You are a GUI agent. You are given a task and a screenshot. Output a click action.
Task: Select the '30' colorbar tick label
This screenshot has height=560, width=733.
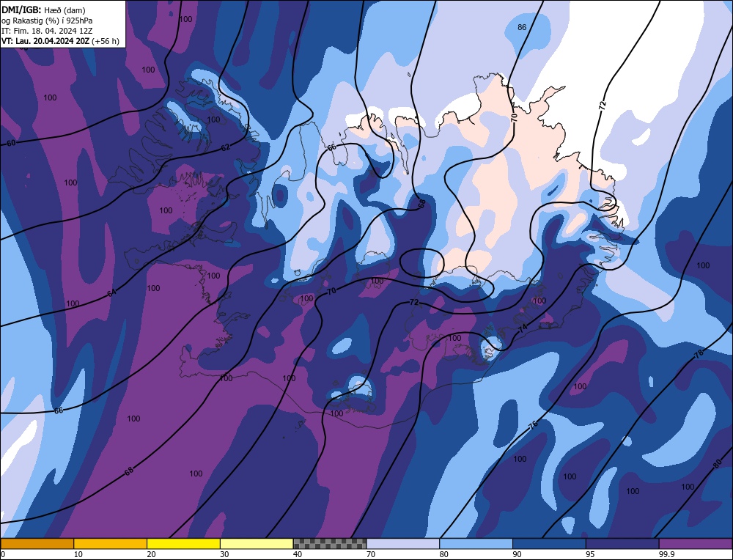[x=224, y=554]
